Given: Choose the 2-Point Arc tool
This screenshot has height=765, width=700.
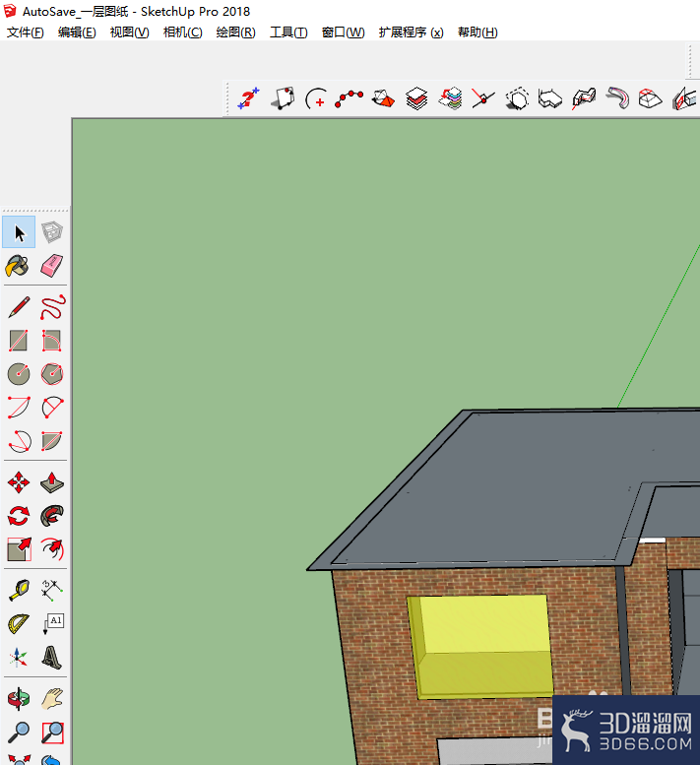Looking at the screenshot, I should coord(52,408).
